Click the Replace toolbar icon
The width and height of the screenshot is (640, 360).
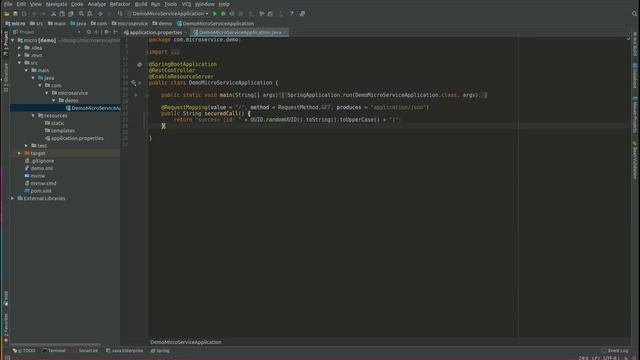click(x=90, y=14)
